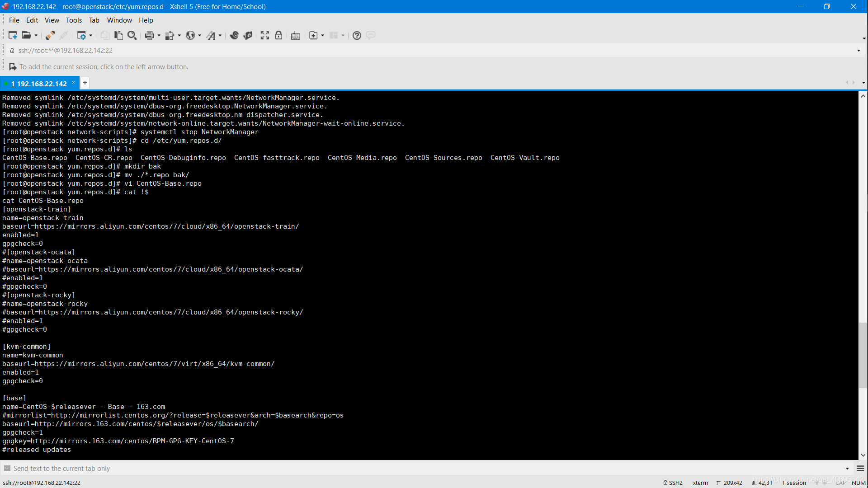This screenshot has width=868, height=488.
Task: Launch Xagent with the green leaf icon
Action: point(248,35)
